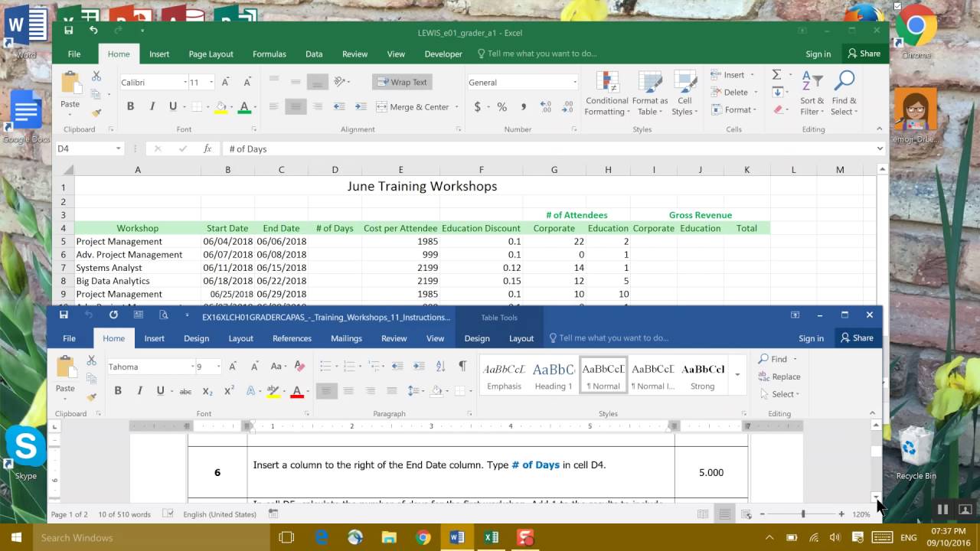Open Excel font name Calibri dropdown
The width and height of the screenshot is (980, 551).
coord(185,83)
